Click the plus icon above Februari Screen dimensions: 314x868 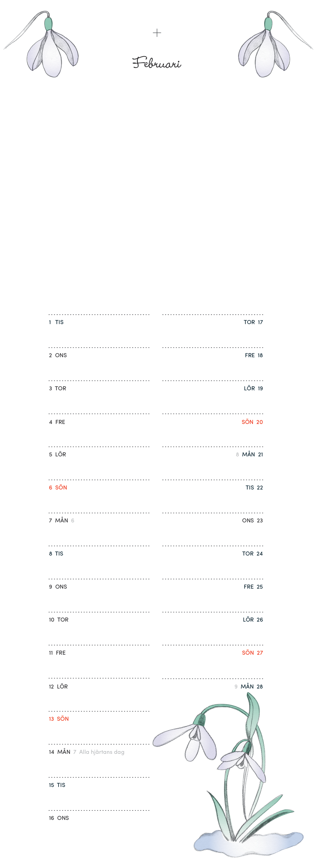(x=157, y=33)
